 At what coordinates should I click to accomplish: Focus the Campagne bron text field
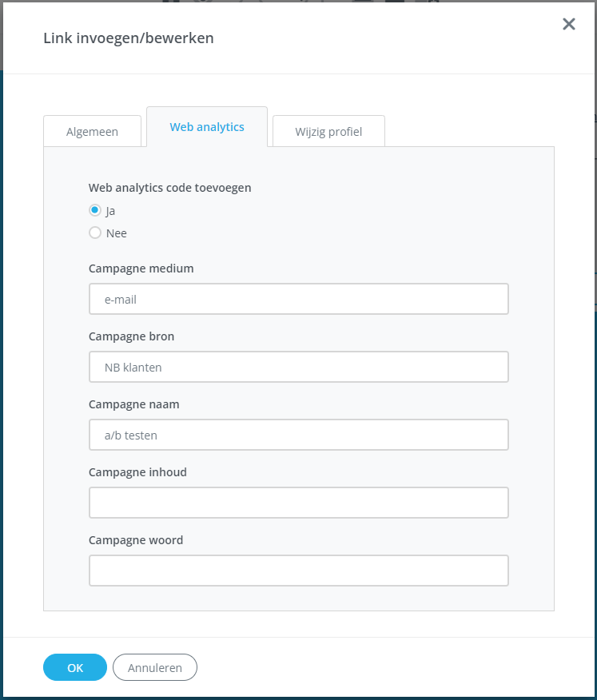298,367
